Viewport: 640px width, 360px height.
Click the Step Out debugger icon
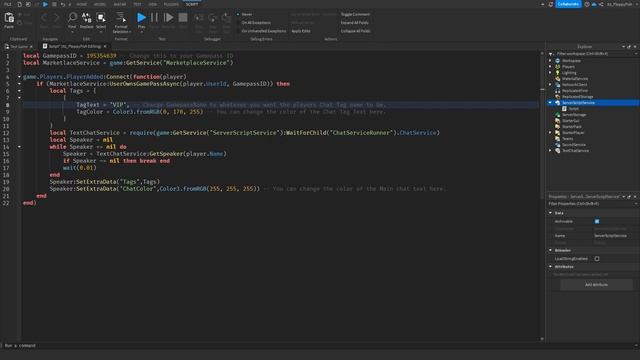pos(226,18)
